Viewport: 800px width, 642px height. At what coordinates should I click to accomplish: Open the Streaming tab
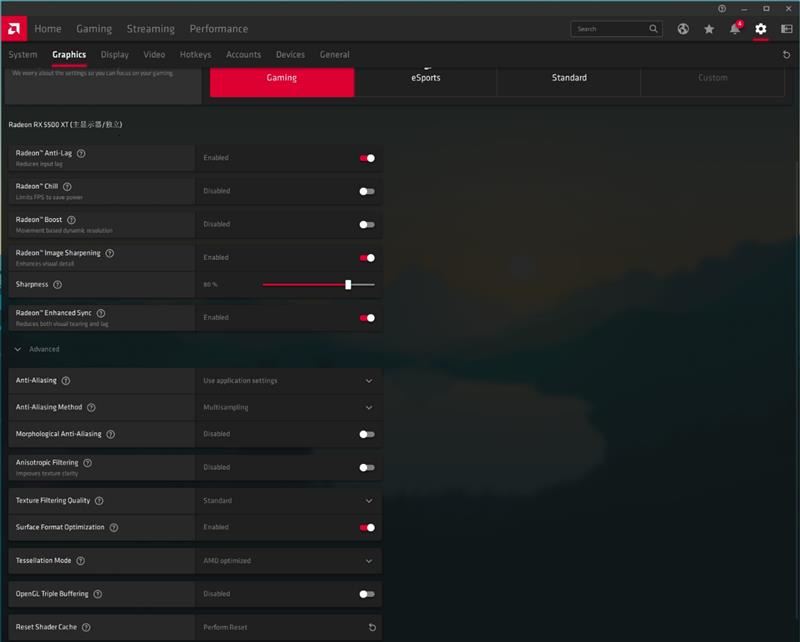151,29
